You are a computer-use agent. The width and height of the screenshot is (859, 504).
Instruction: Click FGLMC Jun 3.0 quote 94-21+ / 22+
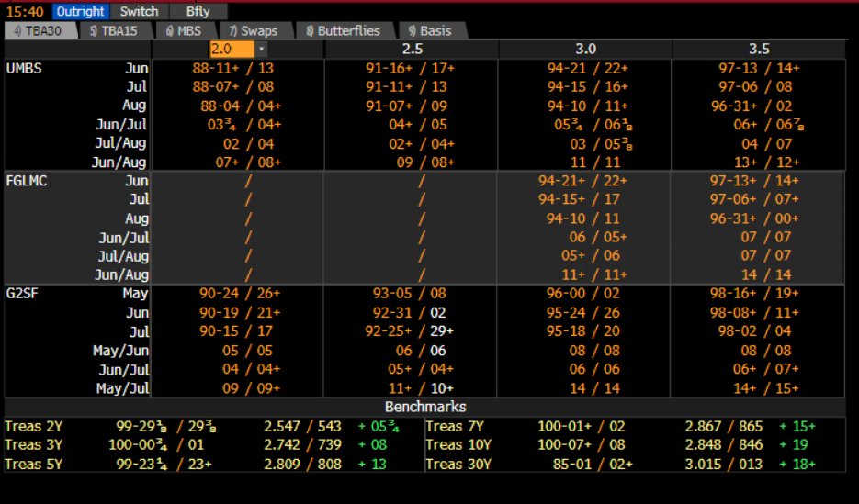583,181
